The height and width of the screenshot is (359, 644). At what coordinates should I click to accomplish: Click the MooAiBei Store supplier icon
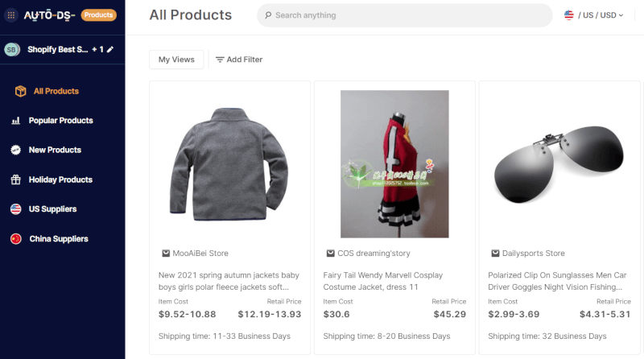(165, 253)
